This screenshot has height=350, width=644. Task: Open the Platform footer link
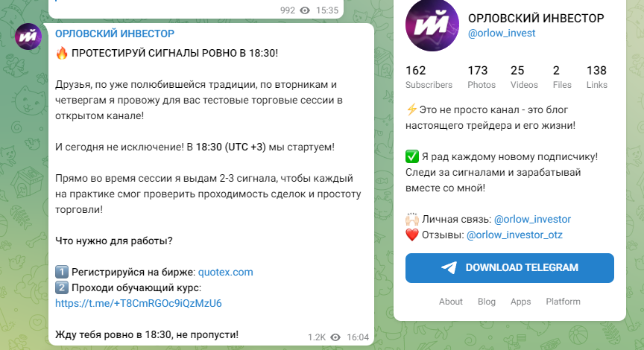pos(563,302)
